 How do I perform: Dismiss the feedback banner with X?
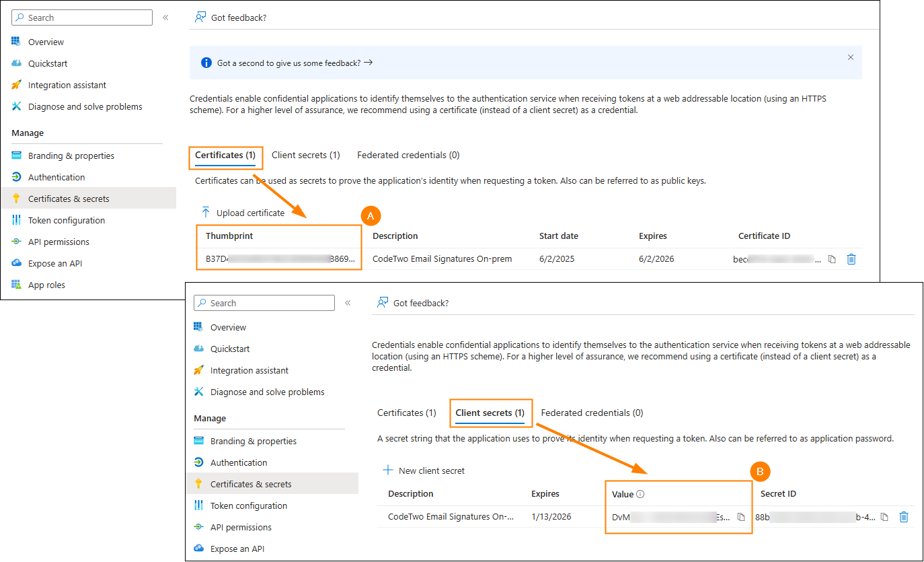(x=851, y=58)
